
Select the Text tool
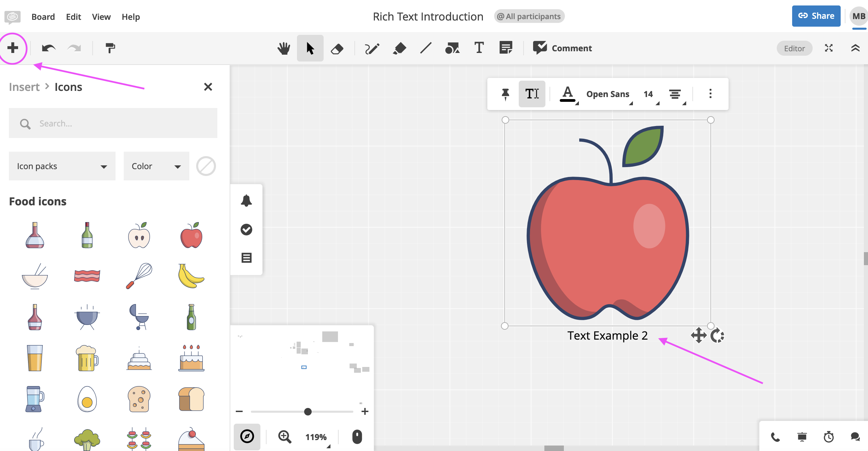coord(479,48)
